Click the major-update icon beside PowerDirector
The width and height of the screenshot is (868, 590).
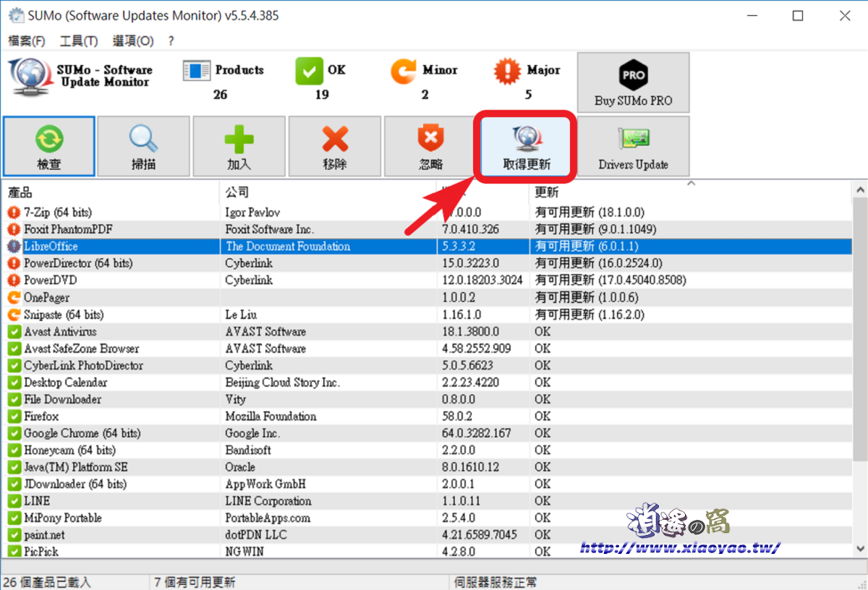click(14, 263)
